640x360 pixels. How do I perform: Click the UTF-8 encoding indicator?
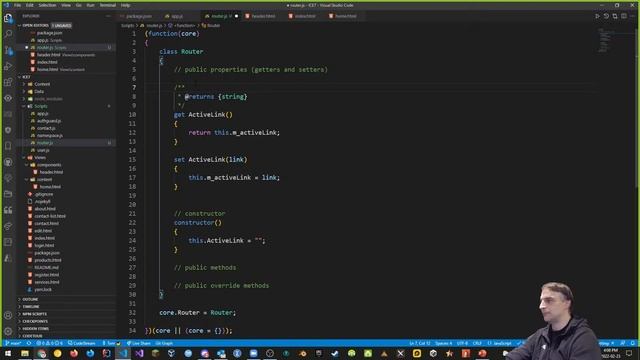point(462,343)
